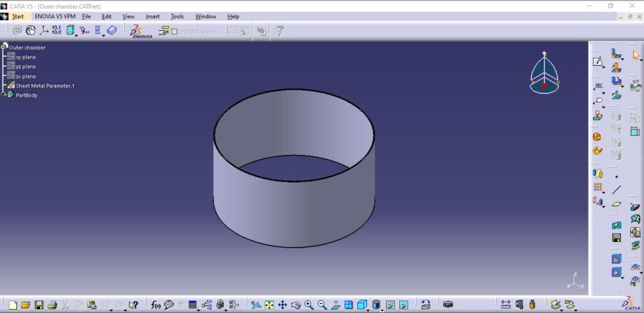Image resolution: width=644 pixels, height=313 pixels.
Task: Toggle Hide/Show for selection
Action: (x=390, y=305)
